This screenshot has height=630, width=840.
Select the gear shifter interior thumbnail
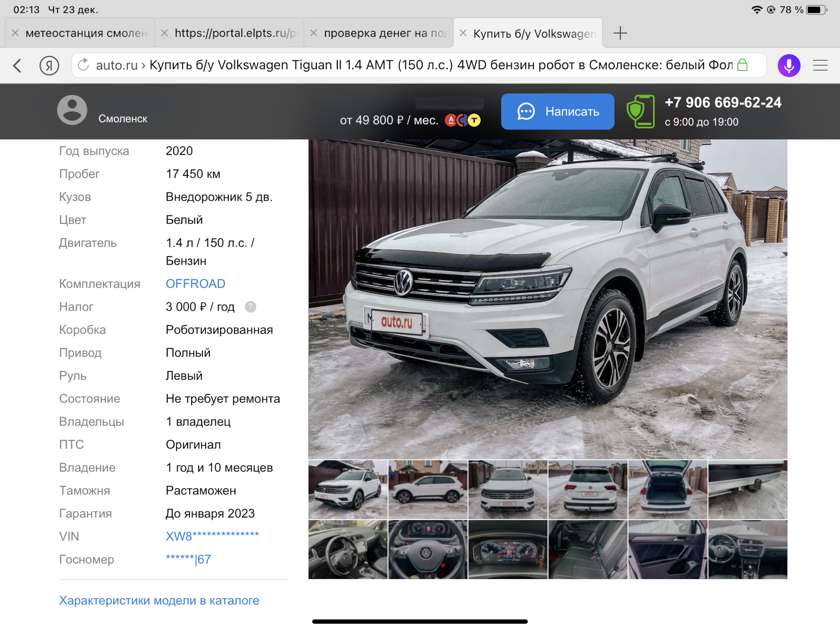[x=348, y=549]
